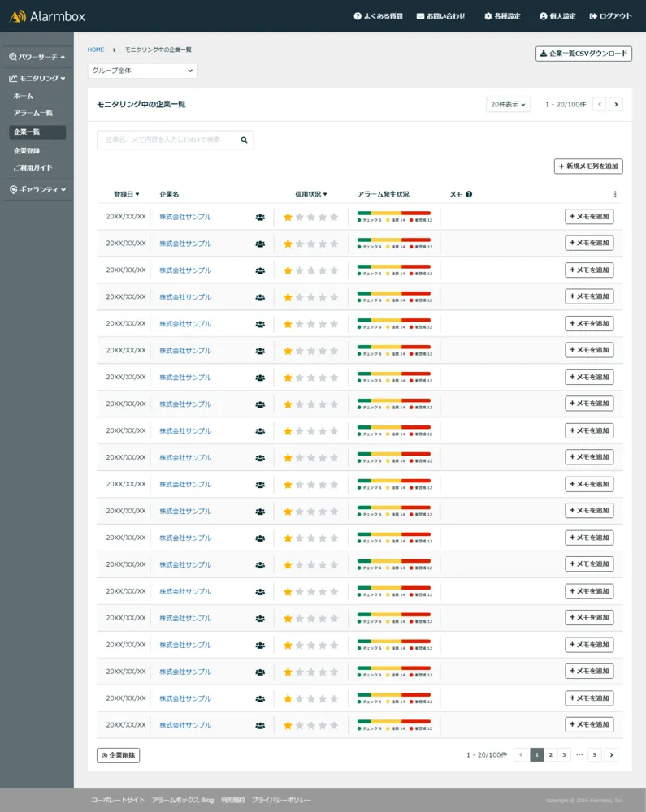Go to page 2 in pagination
Viewport: 646px width, 812px height.
point(551,754)
